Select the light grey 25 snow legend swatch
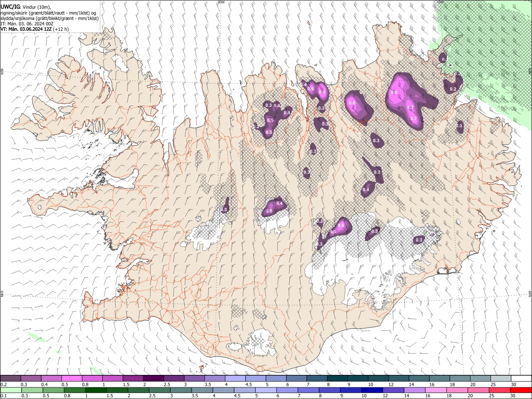 coord(501,378)
